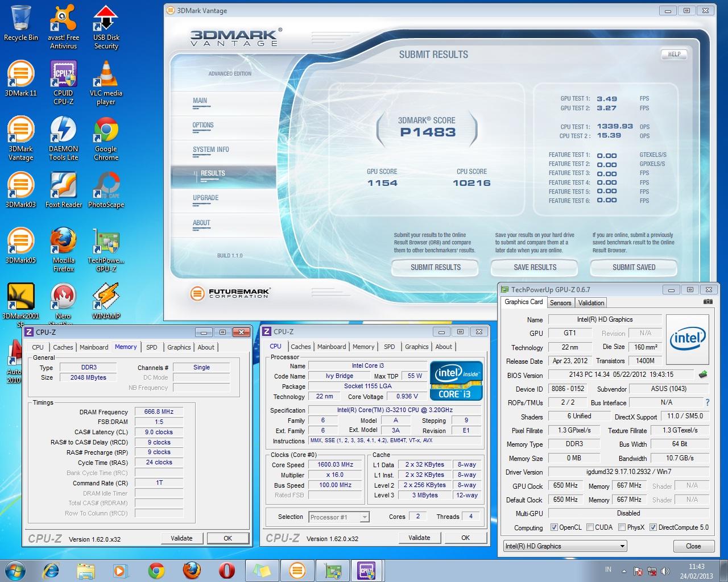Switch to Validation tab in GPU-Z
The height and width of the screenshot is (582, 728).
click(x=591, y=303)
